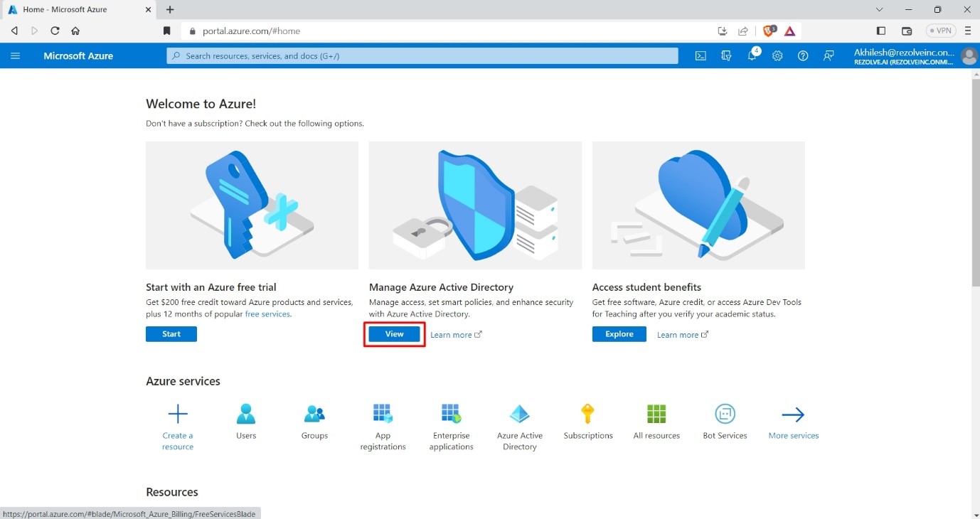Image resolution: width=980 pixels, height=519 pixels.
Task: Select the Home - Microsoft Azure tab
Action: [x=78, y=10]
